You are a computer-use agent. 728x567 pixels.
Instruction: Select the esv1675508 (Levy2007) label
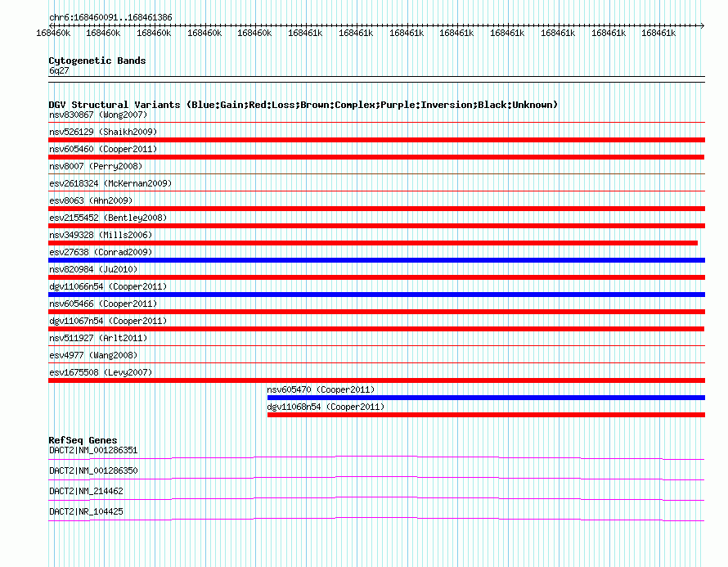click(x=101, y=372)
